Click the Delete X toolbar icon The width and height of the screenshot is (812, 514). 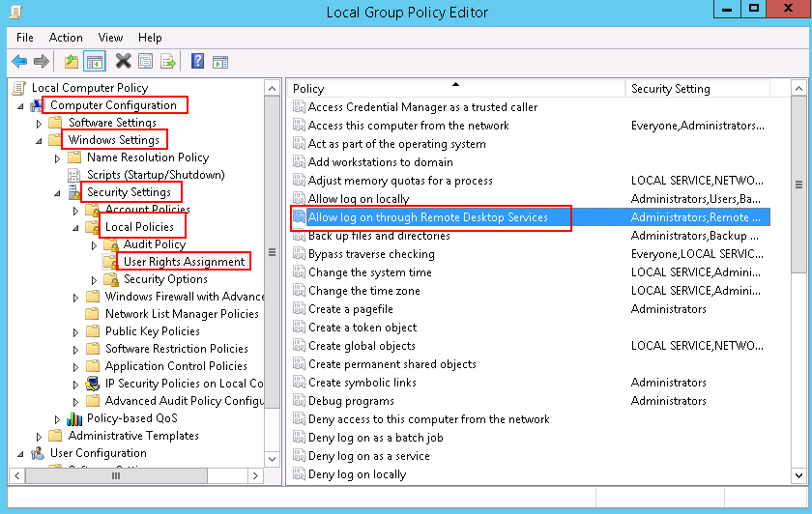124,61
